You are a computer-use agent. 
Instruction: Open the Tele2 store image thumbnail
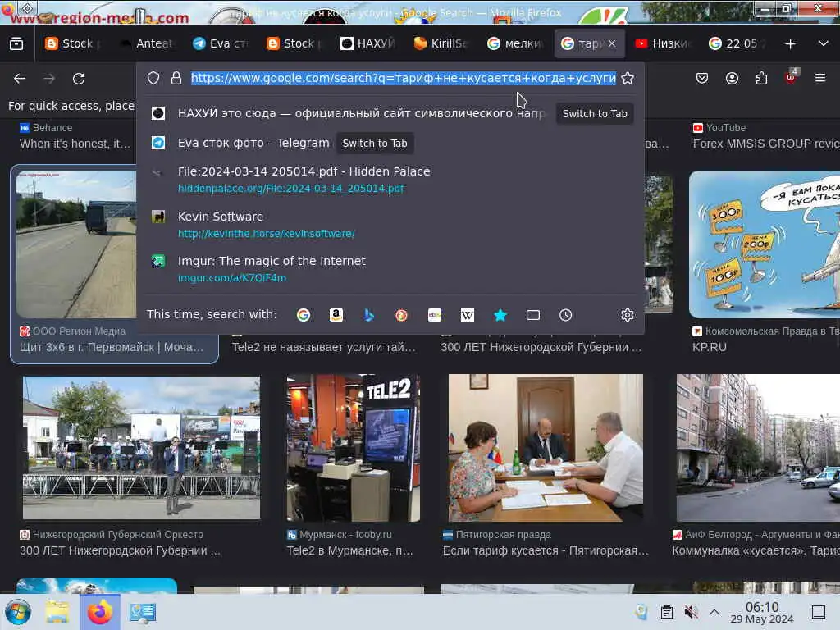(354, 448)
